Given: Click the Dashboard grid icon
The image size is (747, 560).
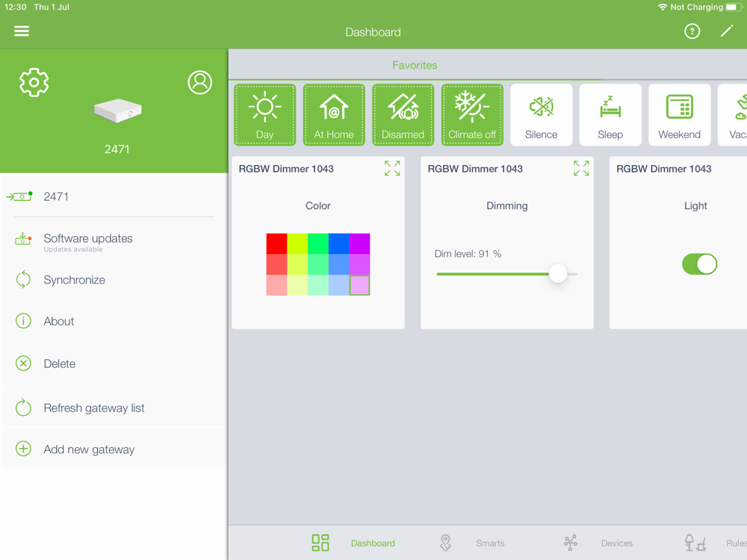Looking at the screenshot, I should click(x=320, y=542).
